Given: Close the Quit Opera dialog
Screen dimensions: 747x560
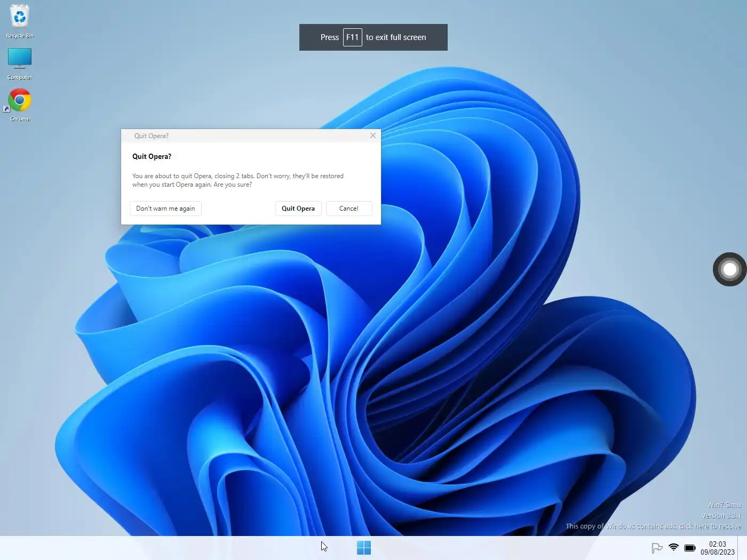Looking at the screenshot, I should (x=373, y=135).
